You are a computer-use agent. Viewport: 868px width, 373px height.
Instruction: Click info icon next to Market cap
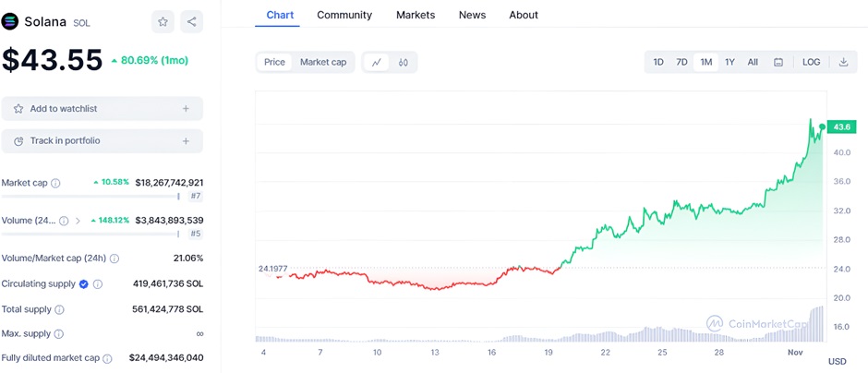pyautogui.click(x=55, y=183)
